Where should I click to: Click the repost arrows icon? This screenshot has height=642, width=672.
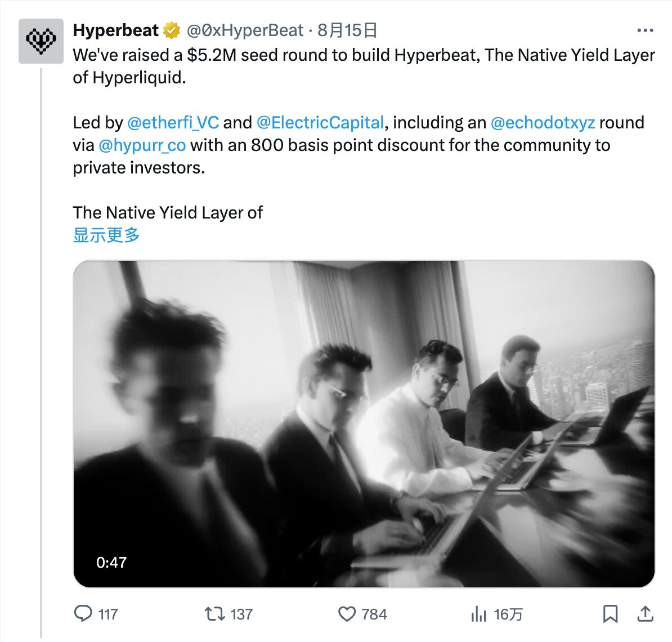click(215, 614)
